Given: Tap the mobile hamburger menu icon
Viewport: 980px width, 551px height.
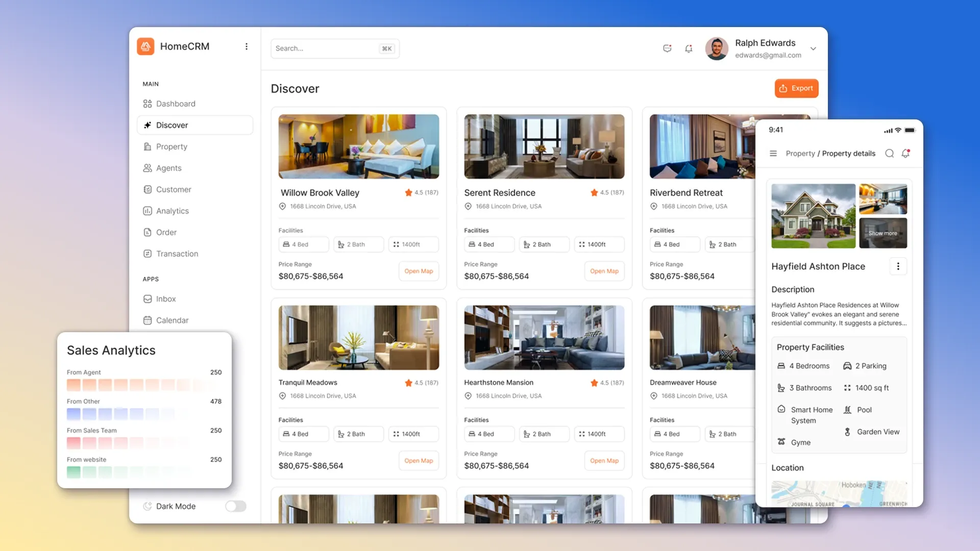Looking at the screenshot, I should click(773, 154).
